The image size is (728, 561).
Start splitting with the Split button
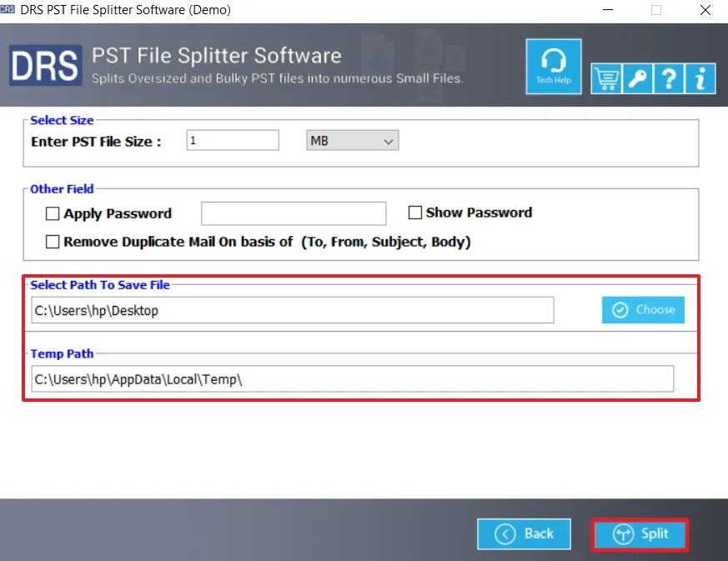[640, 534]
